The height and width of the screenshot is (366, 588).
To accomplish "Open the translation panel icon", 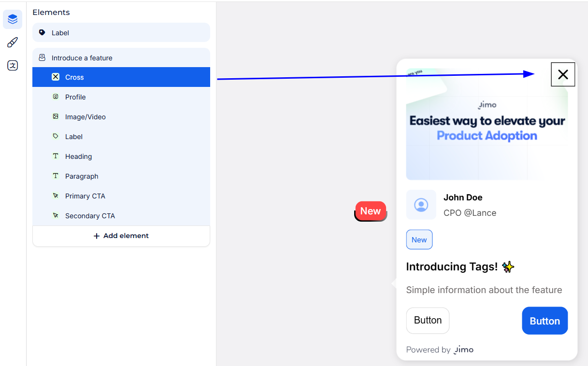I will 13,66.
